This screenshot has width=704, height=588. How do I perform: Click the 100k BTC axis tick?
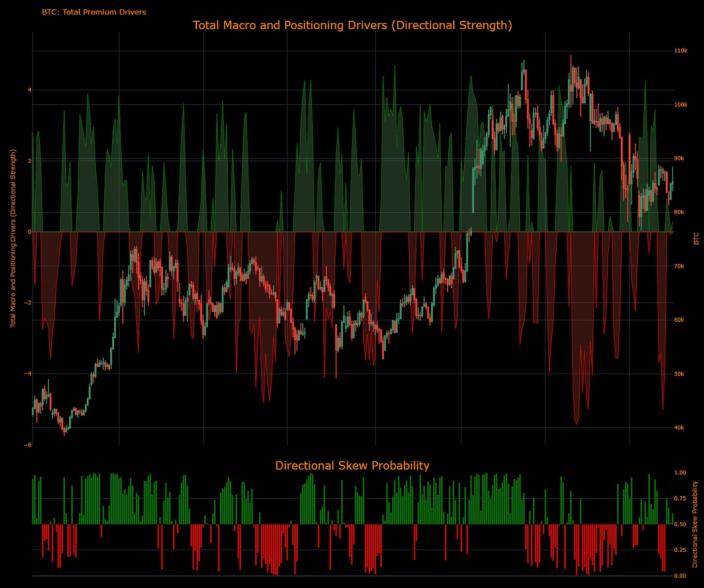tap(681, 105)
